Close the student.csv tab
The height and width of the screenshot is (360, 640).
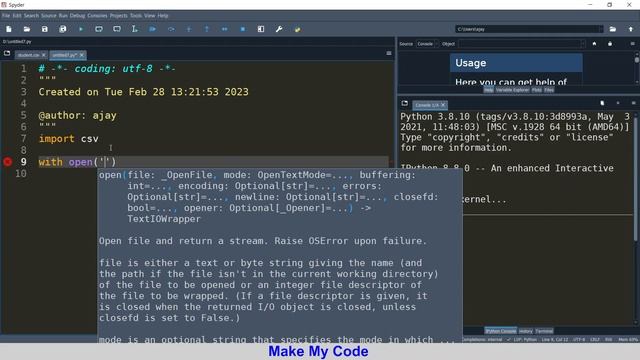[44, 55]
